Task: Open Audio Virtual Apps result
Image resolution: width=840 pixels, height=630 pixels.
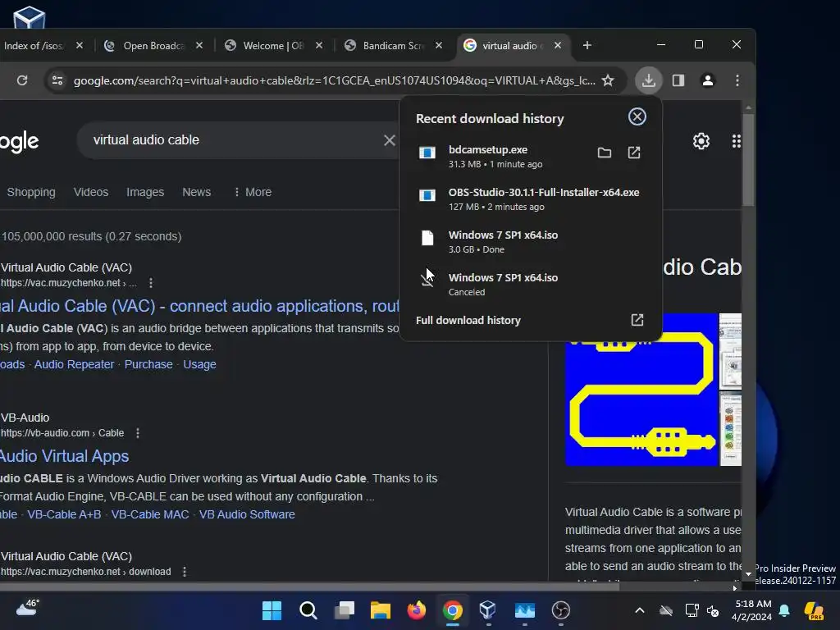Action: pos(64,456)
